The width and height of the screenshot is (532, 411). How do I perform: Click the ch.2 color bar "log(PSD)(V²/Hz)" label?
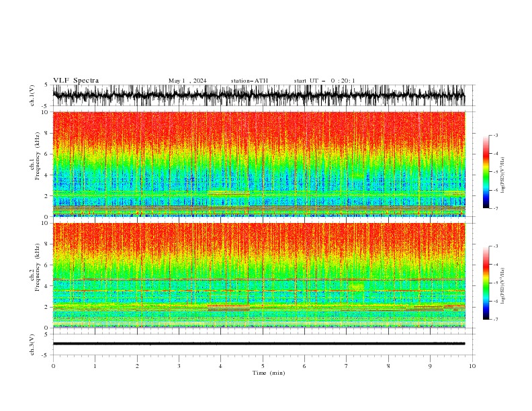502,286
